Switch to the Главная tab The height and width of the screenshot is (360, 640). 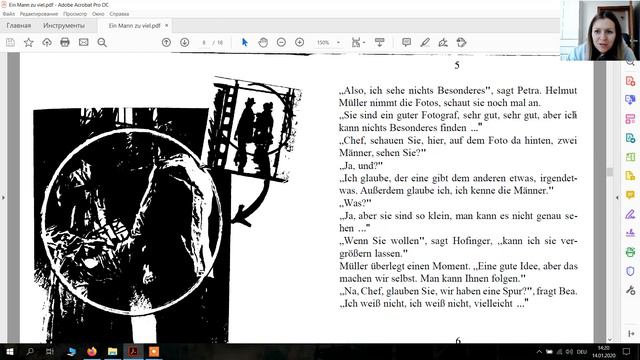coord(18,26)
